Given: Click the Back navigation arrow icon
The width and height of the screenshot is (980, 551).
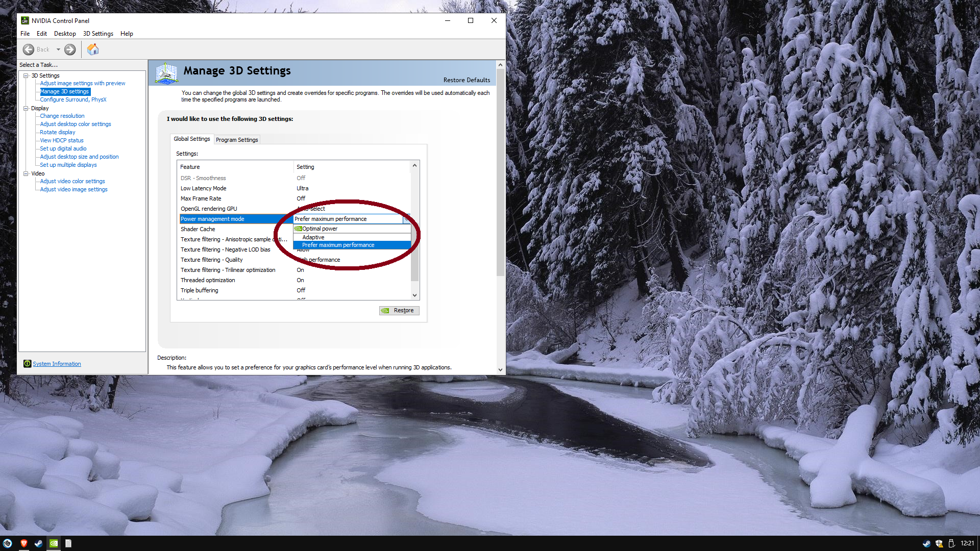Looking at the screenshot, I should click(x=29, y=49).
